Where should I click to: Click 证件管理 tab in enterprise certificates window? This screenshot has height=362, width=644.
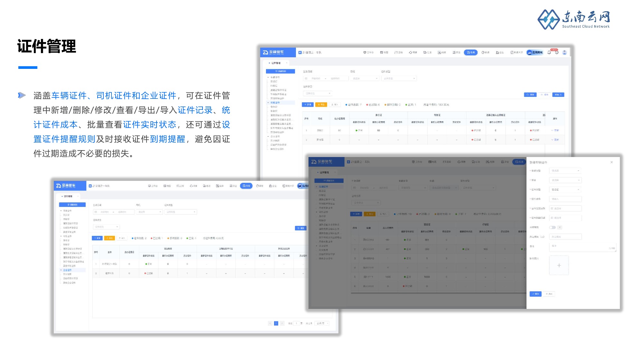(x=68, y=196)
